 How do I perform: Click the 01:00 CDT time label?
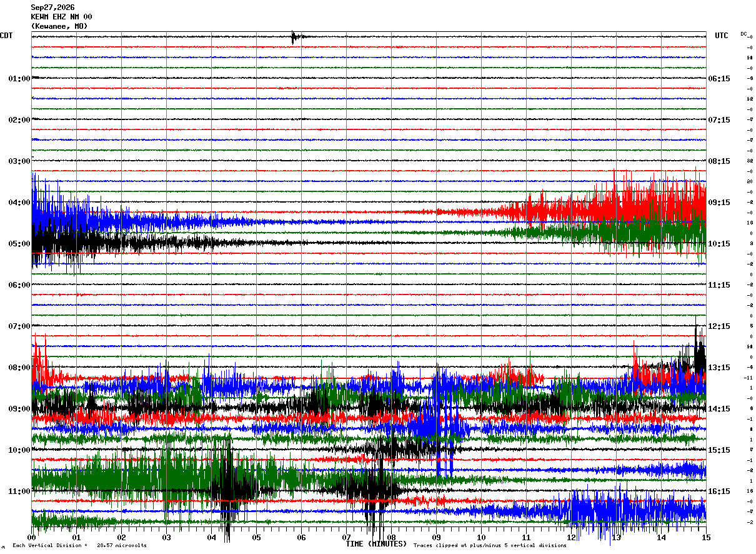tap(19, 79)
